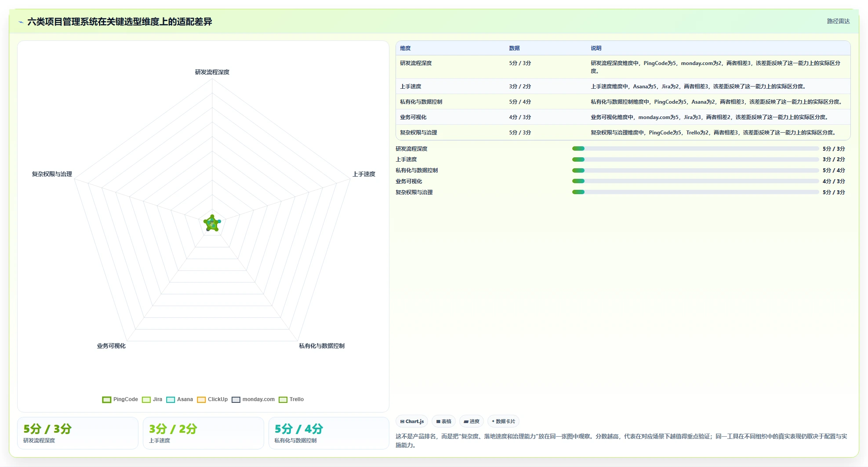This screenshot has width=868, height=467.
Task: Click the 上手速度 progress bar
Action: tap(695, 159)
